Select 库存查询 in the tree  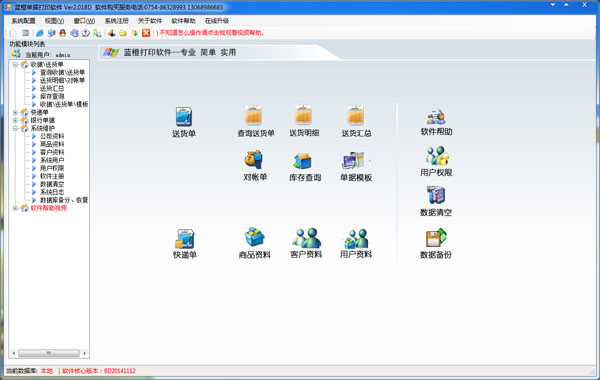(52, 96)
